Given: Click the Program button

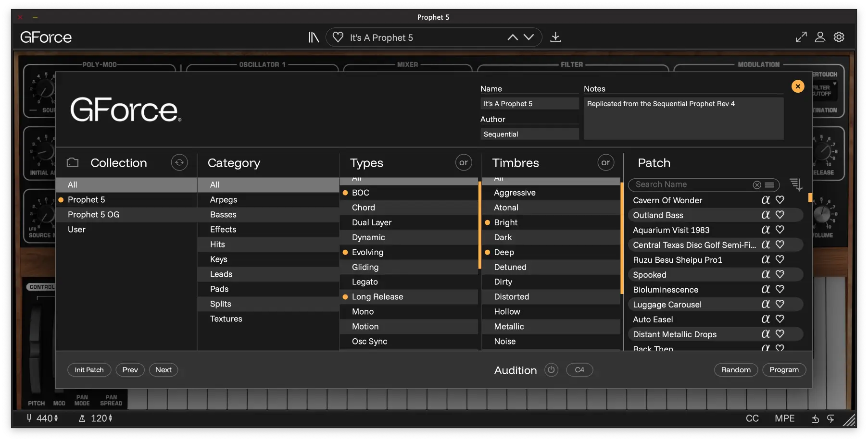Looking at the screenshot, I should [x=784, y=370].
